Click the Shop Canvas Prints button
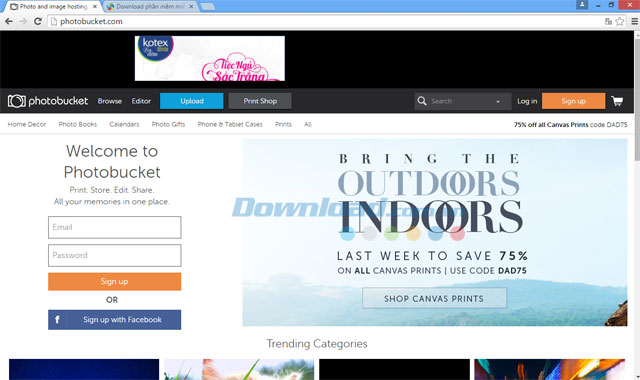The height and width of the screenshot is (380, 640). [434, 298]
